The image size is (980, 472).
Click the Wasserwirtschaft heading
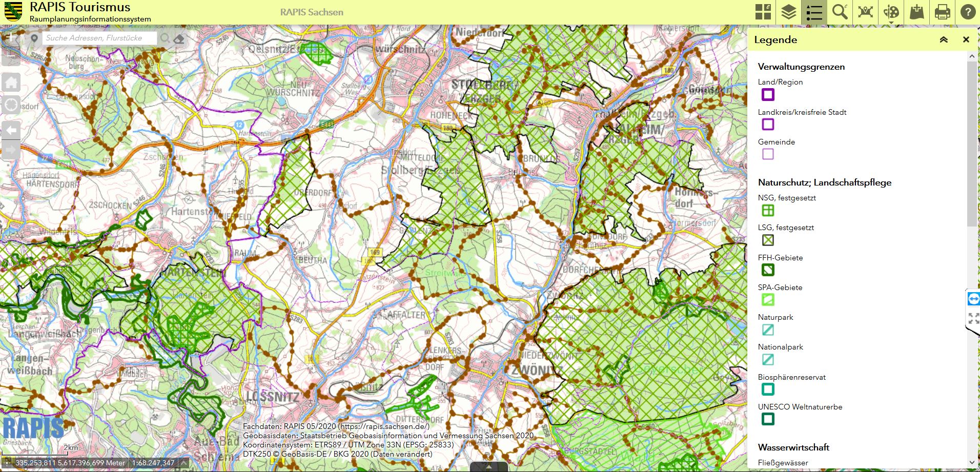click(793, 447)
